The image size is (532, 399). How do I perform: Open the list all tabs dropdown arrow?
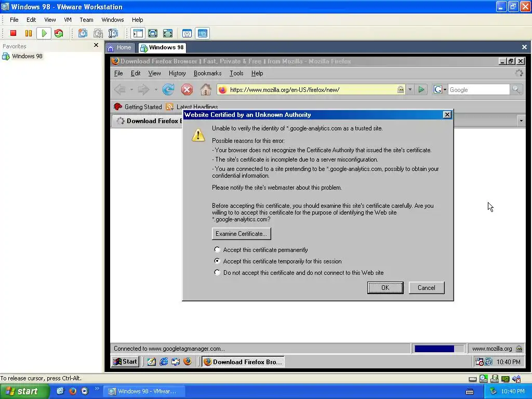tap(521, 121)
